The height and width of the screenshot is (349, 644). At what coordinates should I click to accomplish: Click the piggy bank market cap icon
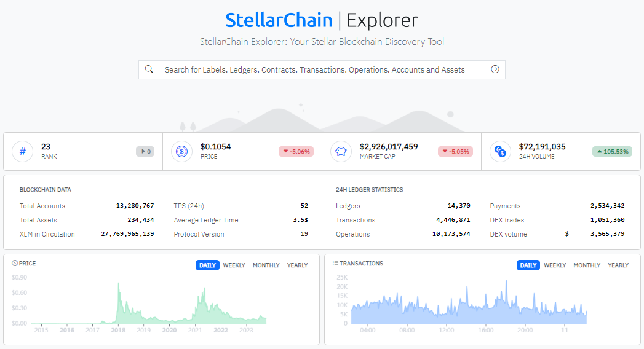pos(341,151)
